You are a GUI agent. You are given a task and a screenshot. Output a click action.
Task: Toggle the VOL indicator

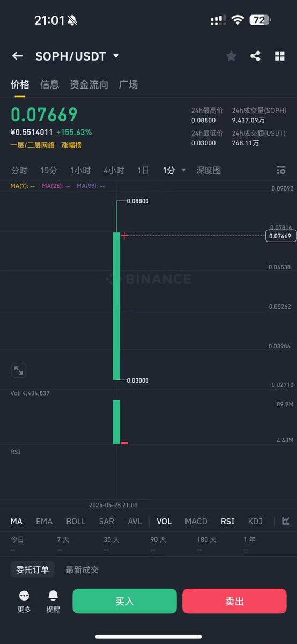click(164, 521)
